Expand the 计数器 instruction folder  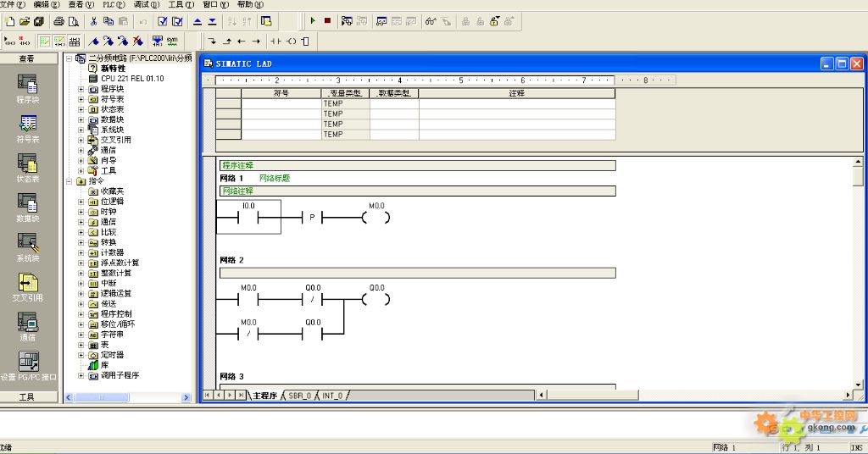(x=81, y=252)
